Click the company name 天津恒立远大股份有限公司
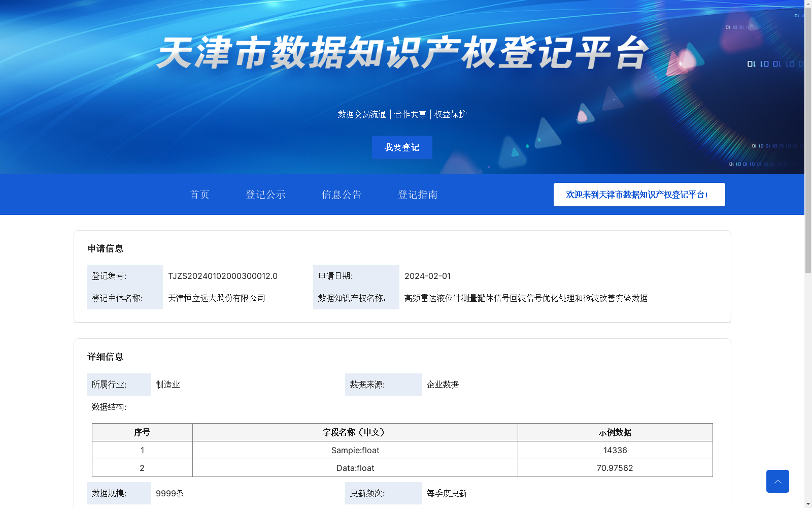 click(217, 298)
